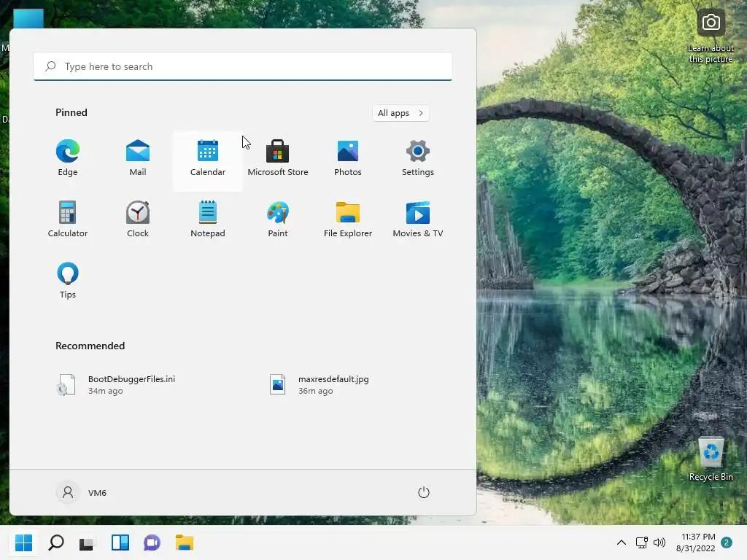Image resolution: width=747 pixels, height=560 pixels.
Task: Launch the Photos app
Action: [x=348, y=159]
